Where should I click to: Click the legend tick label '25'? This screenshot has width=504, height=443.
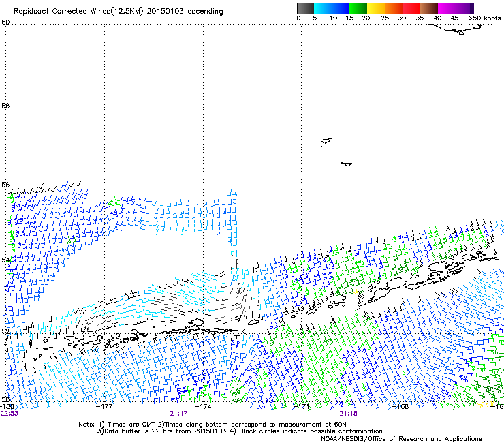[x=385, y=18]
